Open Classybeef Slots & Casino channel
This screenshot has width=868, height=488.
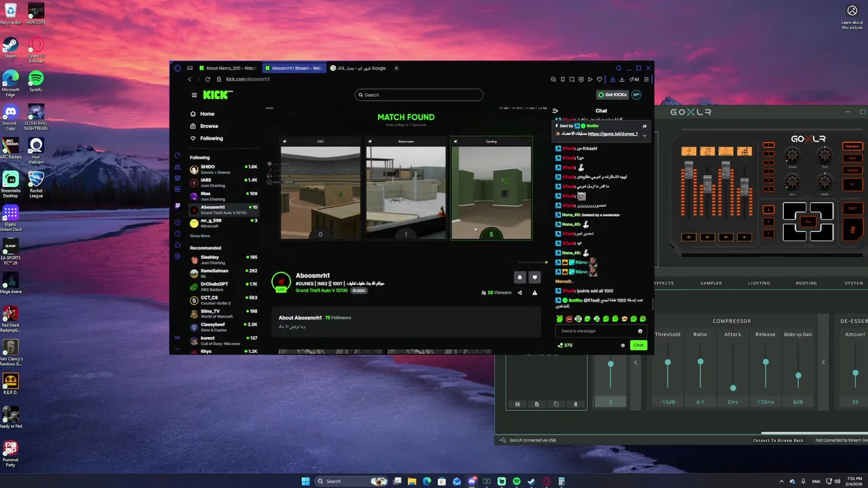tap(223, 327)
